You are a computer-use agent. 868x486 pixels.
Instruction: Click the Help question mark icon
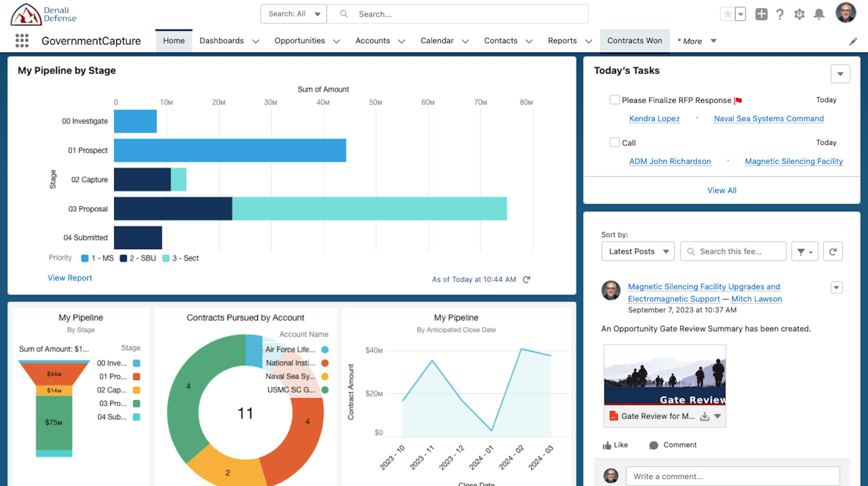click(x=780, y=14)
